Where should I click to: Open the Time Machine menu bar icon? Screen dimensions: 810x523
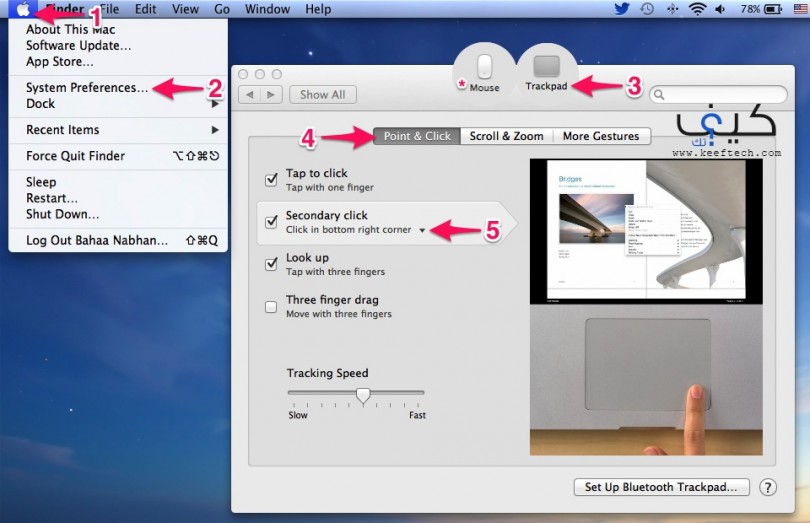coord(647,10)
